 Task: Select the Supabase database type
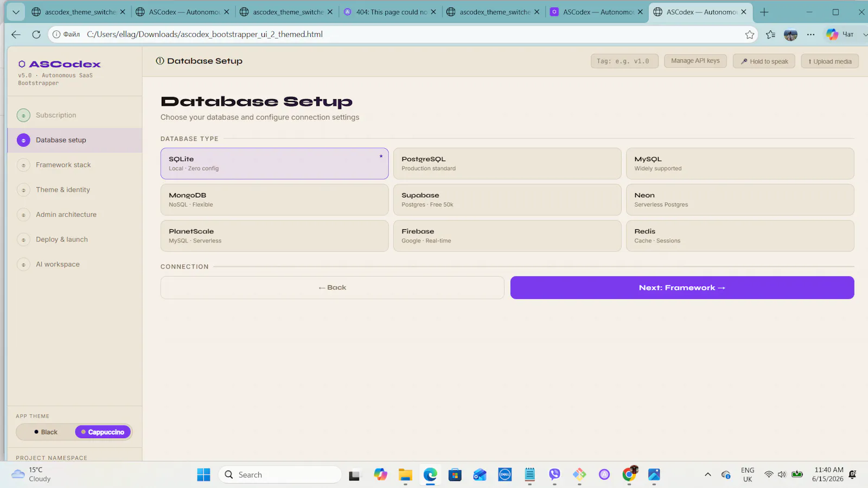coord(507,200)
